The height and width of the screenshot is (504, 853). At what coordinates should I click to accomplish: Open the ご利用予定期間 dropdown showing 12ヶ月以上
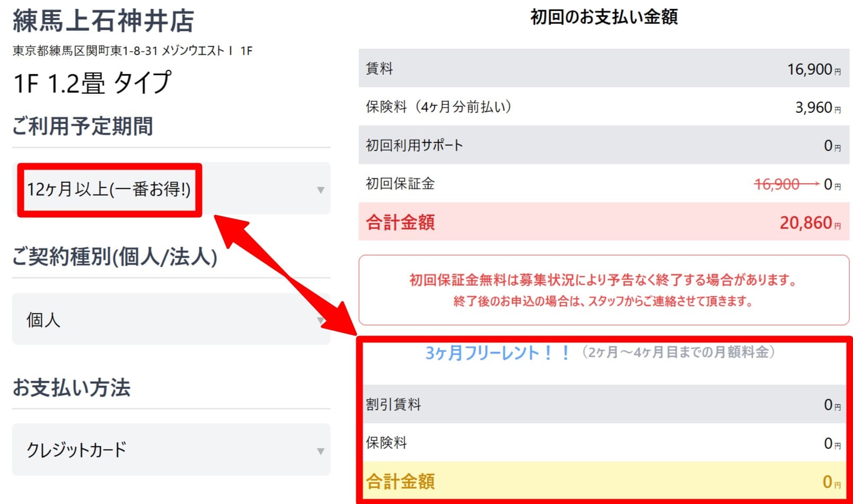tap(171, 189)
